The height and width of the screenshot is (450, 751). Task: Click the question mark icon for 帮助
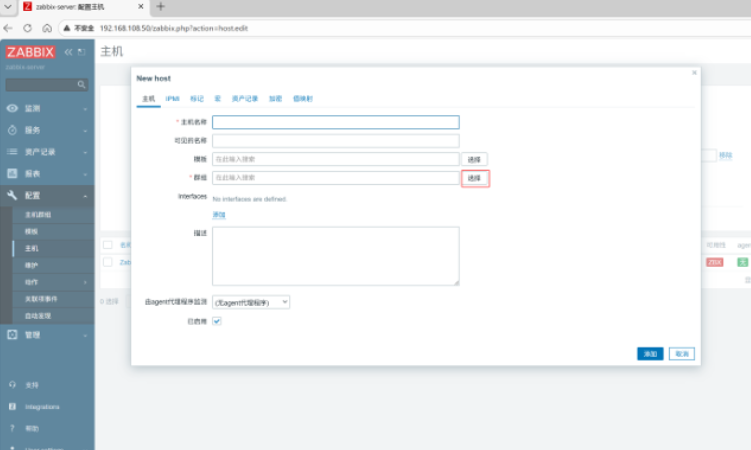click(x=12, y=428)
